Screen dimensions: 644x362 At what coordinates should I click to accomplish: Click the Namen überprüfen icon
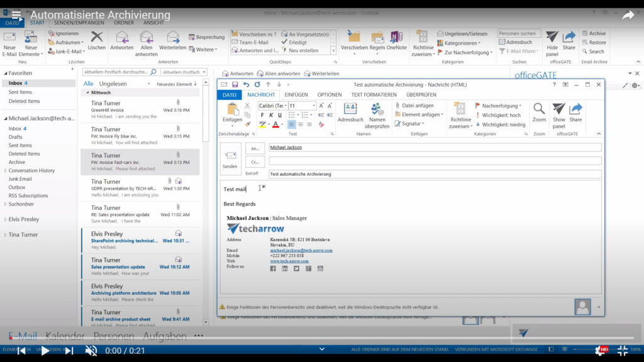(377, 112)
